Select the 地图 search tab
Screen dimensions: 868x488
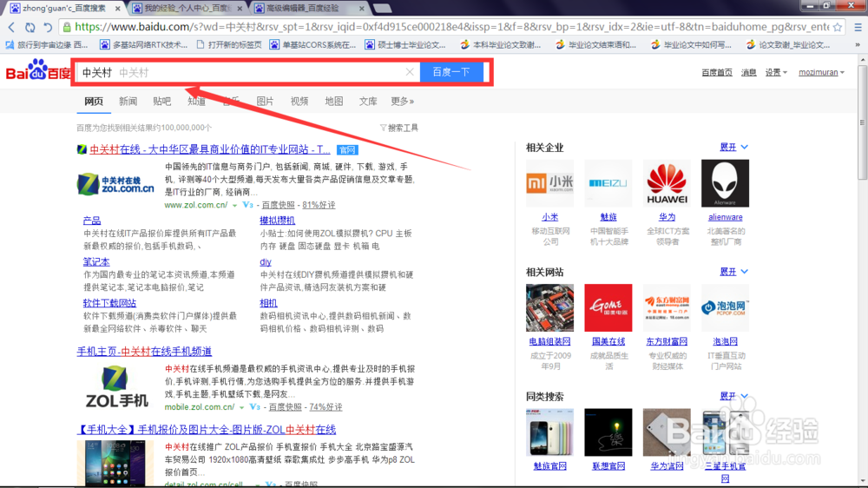point(334,102)
